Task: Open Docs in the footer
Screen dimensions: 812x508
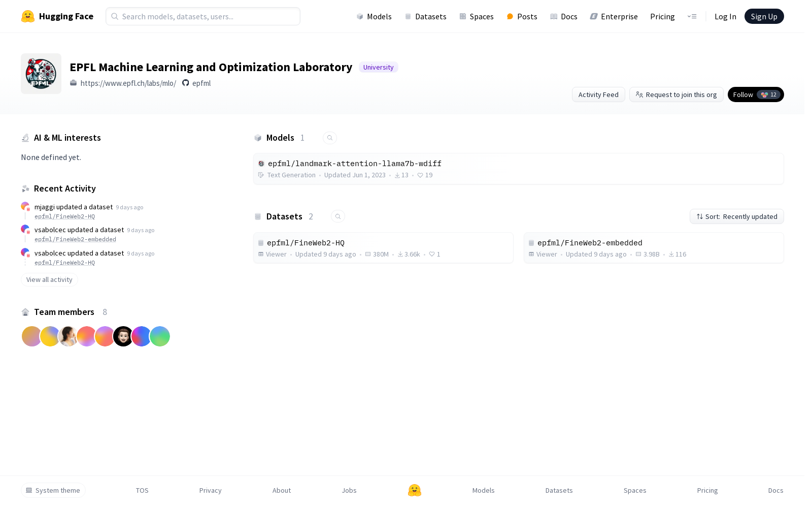Action: click(776, 490)
